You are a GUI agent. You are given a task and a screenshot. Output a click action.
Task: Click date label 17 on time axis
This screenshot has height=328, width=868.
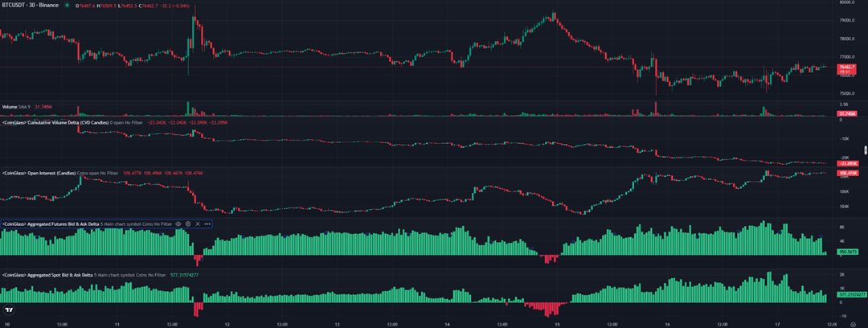[777, 325]
